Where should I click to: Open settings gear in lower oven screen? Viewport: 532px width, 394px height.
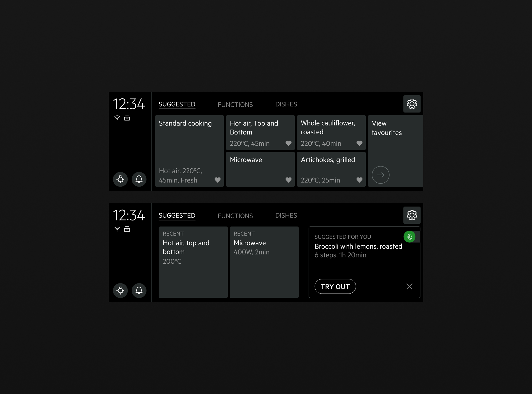(412, 215)
